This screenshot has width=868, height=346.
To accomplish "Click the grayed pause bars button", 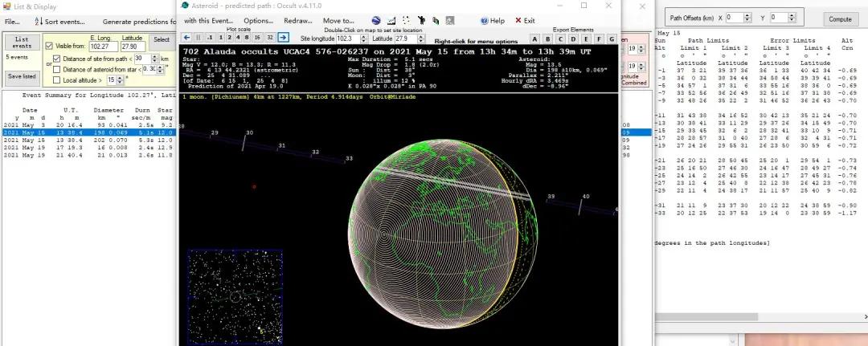I will click(199, 38).
